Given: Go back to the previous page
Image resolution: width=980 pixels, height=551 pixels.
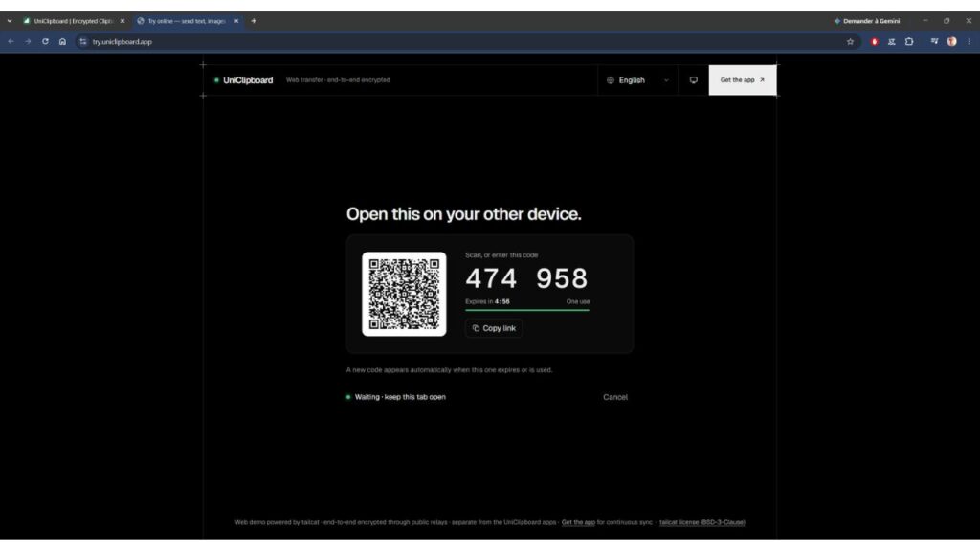Looking at the screenshot, I should [x=11, y=42].
